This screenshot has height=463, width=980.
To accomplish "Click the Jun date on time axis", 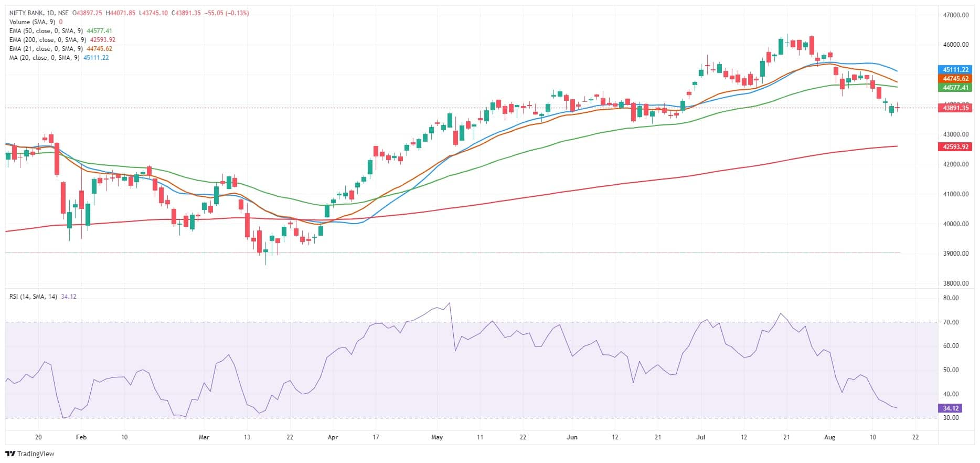I will point(572,437).
